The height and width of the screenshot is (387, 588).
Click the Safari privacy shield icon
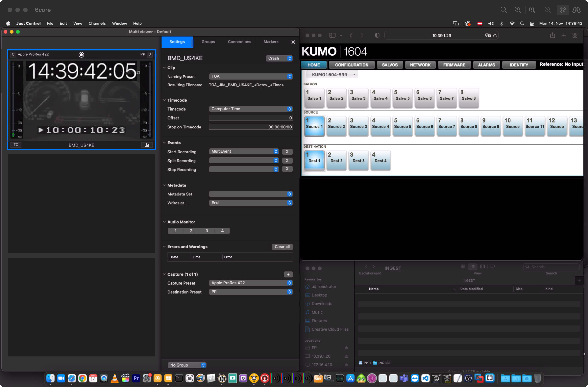(377, 35)
